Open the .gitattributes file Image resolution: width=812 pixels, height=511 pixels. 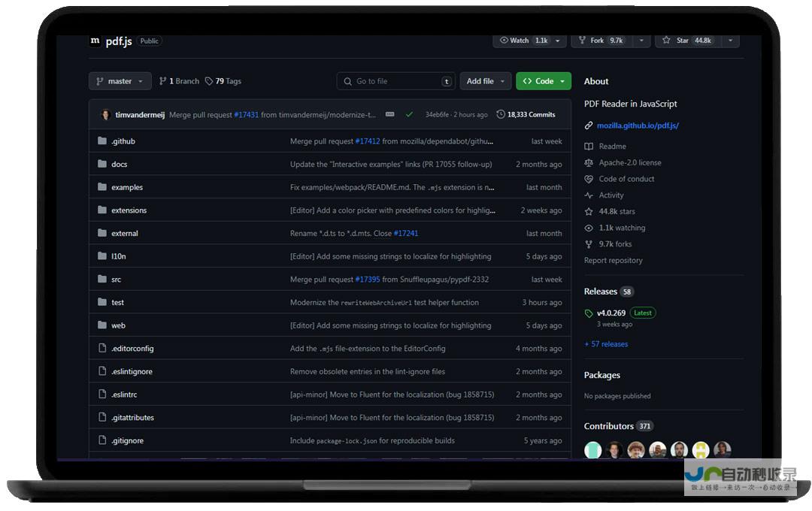(132, 418)
